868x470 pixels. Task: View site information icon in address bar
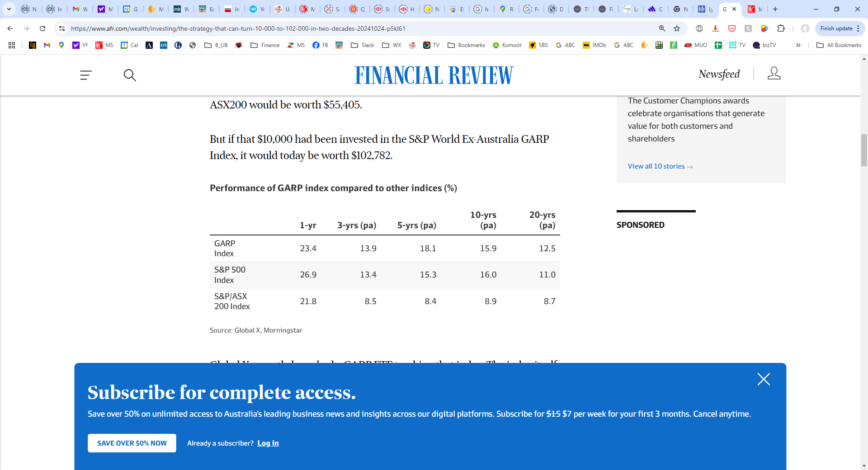coord(62,28)
